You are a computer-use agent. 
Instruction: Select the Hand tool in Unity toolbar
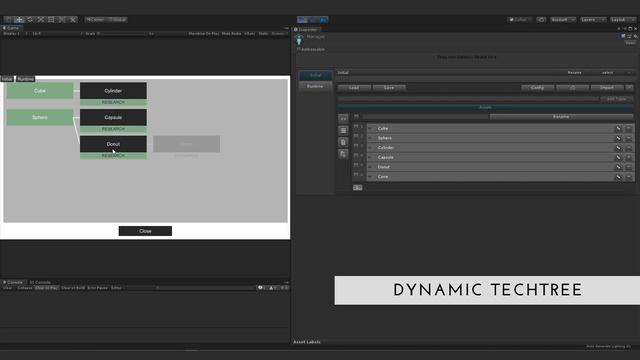tap(8, 20)
